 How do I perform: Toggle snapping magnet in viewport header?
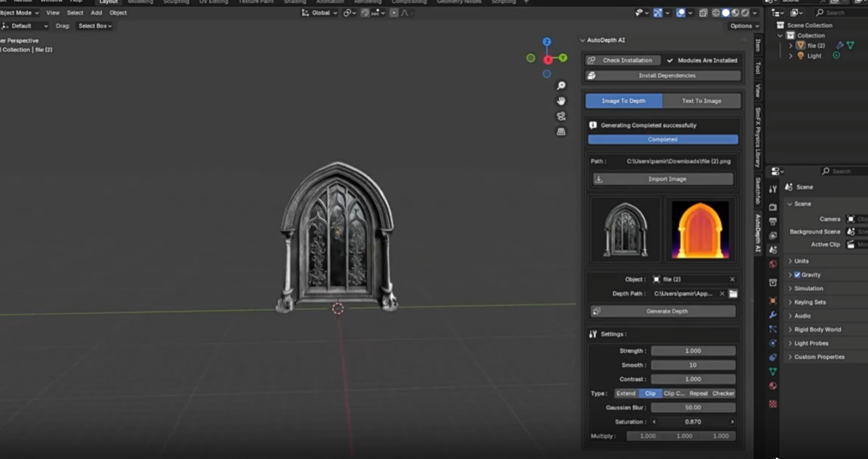(365, 13)
